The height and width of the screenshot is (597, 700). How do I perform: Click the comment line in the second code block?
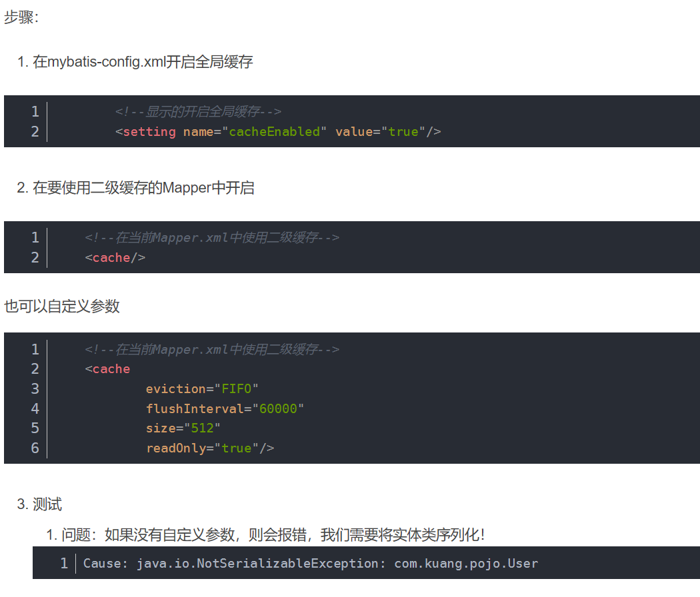(212, 237)
